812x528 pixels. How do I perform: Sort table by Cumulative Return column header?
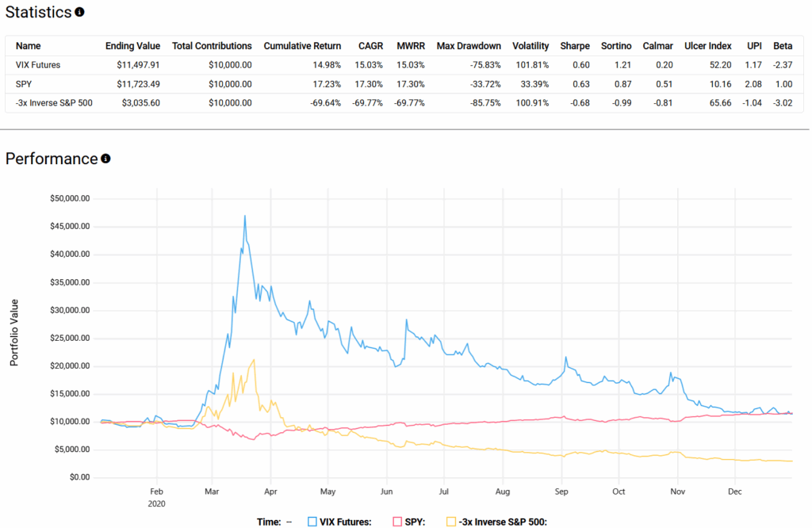(302, 46)
